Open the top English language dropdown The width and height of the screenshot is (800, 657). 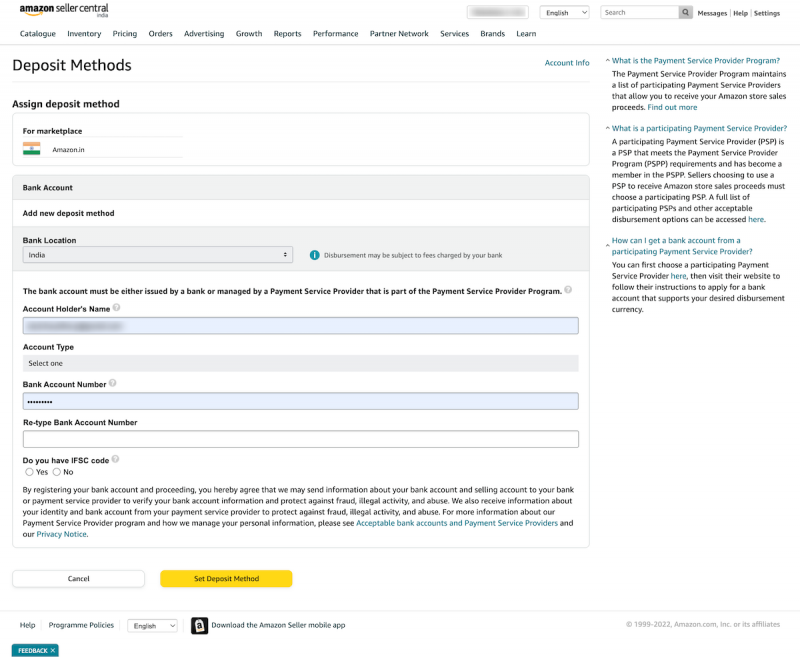(565, 13)
